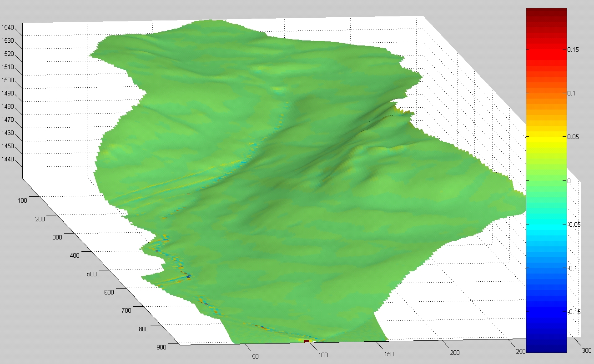Select the 1500 elevation axis tick label
The image size is (594, 364).
click(7, 80)
